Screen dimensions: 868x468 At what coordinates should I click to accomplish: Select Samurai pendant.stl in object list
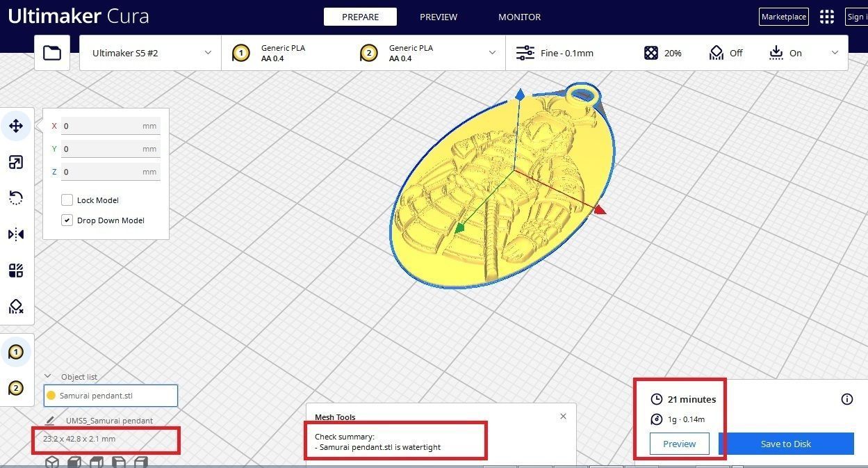(x=110, y=396)
